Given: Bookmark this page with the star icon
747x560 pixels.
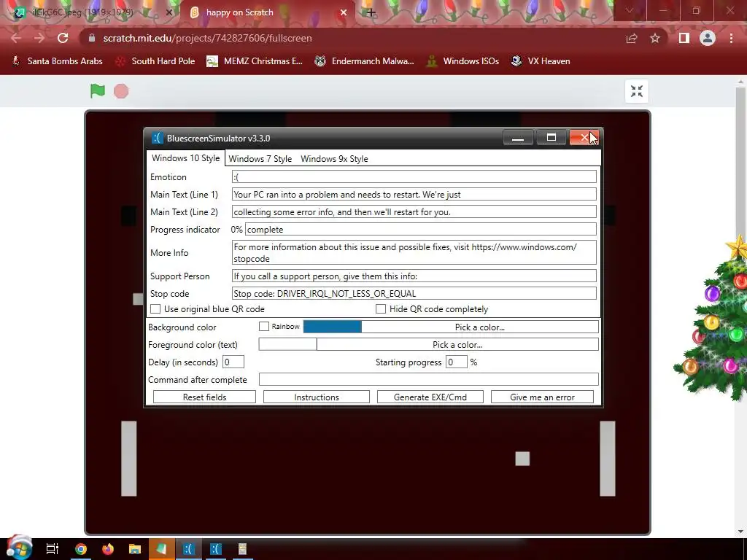Looking at the screenshot, I should pos(655,38).
